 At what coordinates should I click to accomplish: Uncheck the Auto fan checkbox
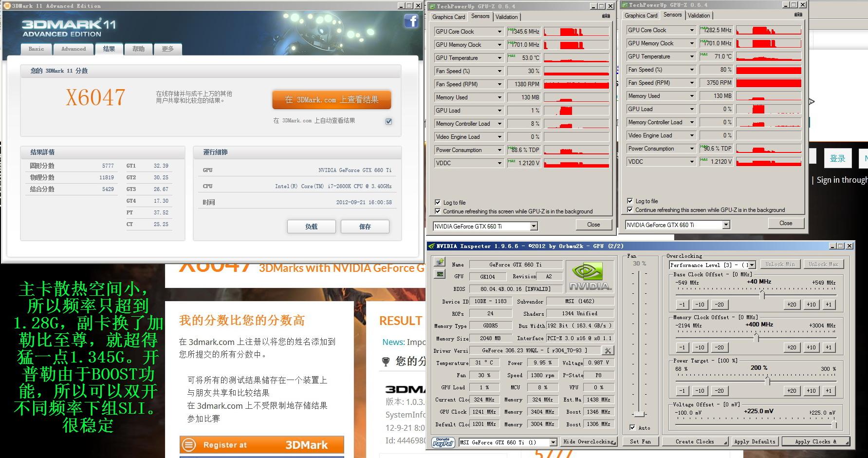632,427
